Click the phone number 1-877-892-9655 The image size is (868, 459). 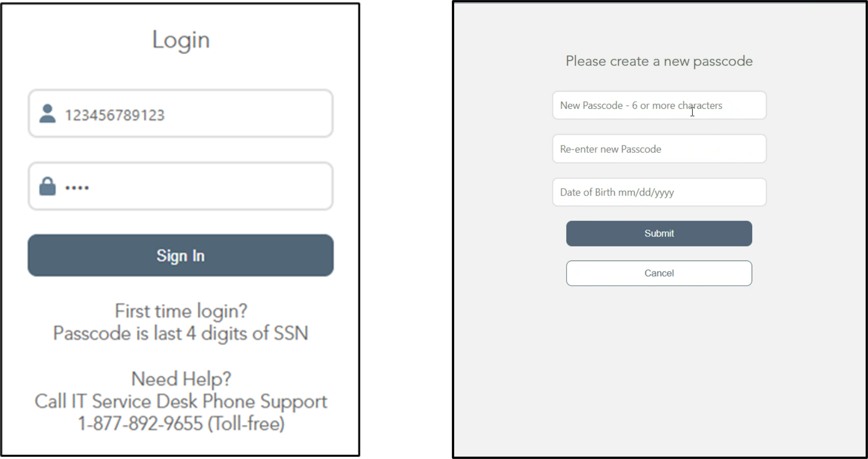tap(140, 424)
